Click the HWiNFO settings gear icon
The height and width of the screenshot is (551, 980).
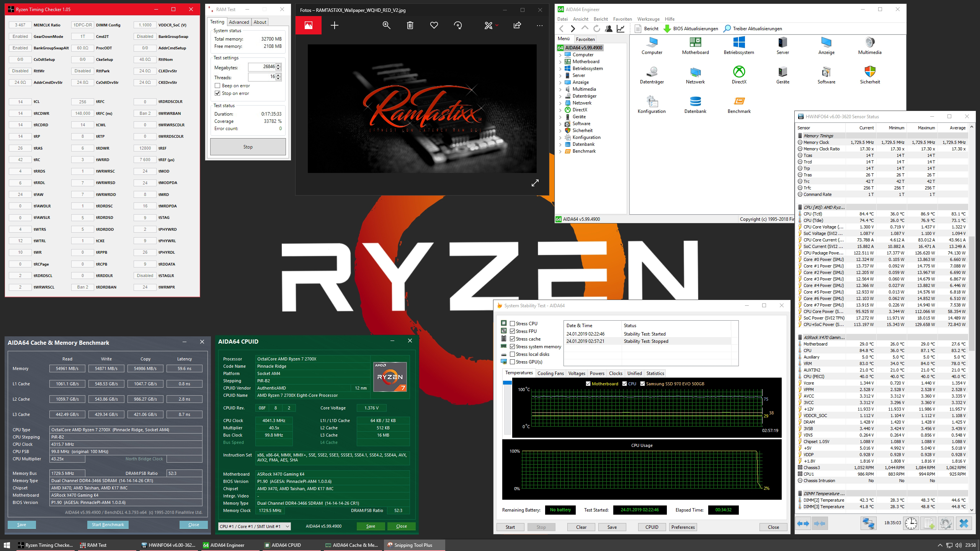click(945, 523)
